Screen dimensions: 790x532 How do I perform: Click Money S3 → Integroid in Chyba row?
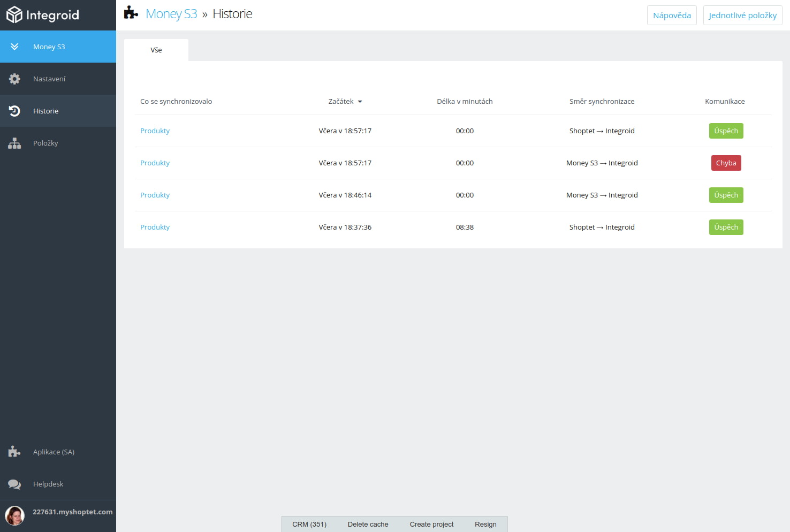602,163
